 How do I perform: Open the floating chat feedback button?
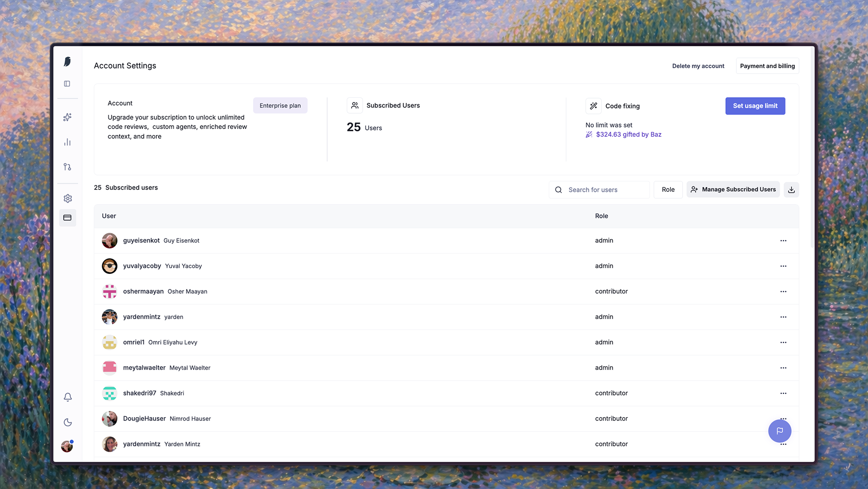pos(780,431)
